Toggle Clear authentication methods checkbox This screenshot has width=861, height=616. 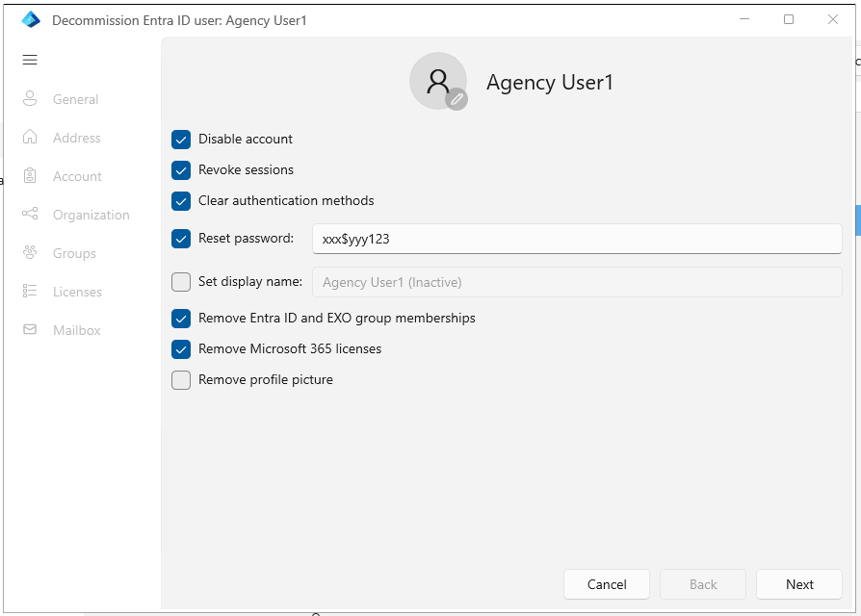coord(181,201)
